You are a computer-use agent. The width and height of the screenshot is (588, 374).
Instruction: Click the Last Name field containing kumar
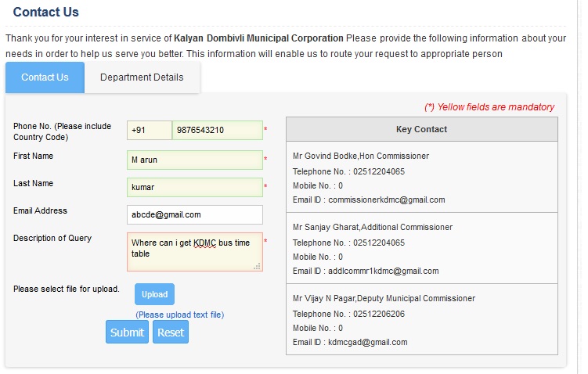(x=195, y=187)
